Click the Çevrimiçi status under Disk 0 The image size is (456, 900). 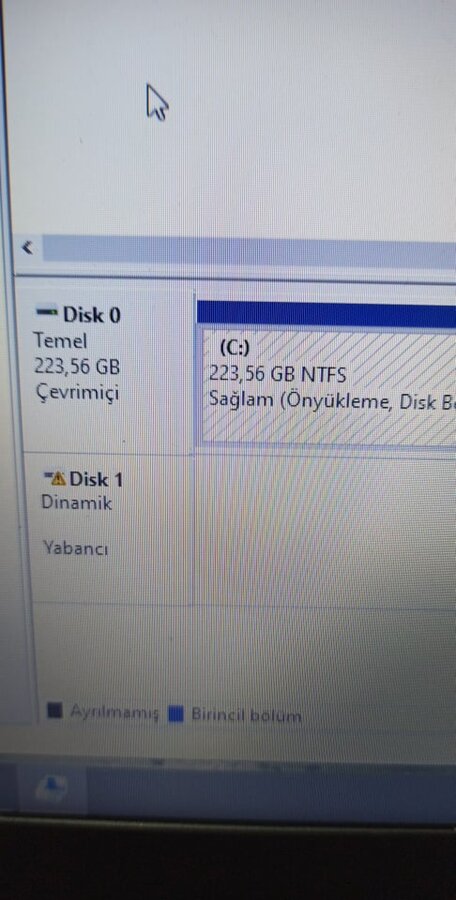coord(78,394)
